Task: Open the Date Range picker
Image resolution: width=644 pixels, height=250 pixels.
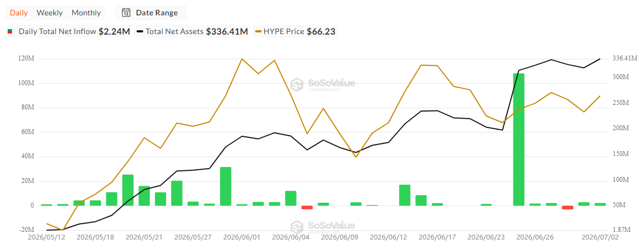Action: tap(150, 13)
